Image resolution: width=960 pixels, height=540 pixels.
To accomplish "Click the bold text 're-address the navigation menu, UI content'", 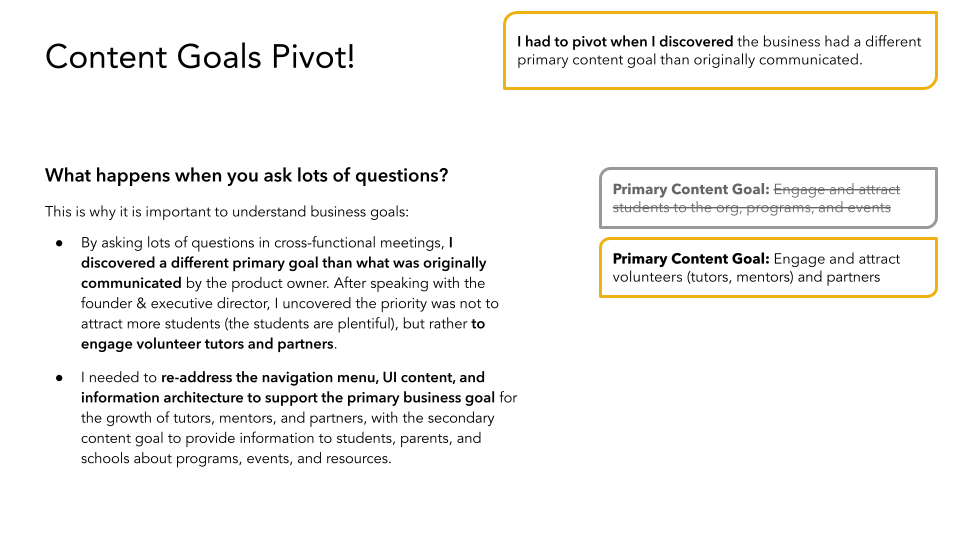I will point(308,378).
